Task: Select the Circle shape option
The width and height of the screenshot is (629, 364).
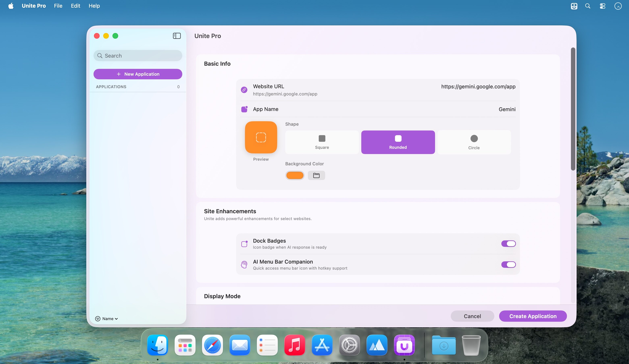Action: [474, 142]
